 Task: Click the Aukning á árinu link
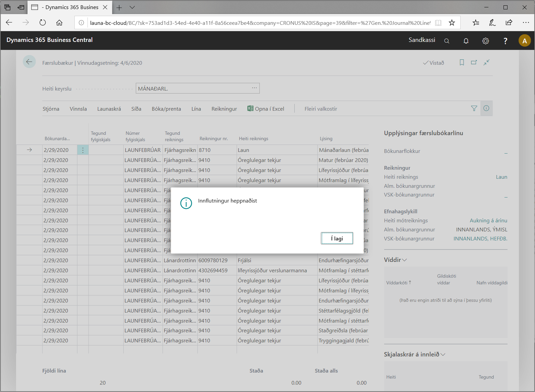488,221
